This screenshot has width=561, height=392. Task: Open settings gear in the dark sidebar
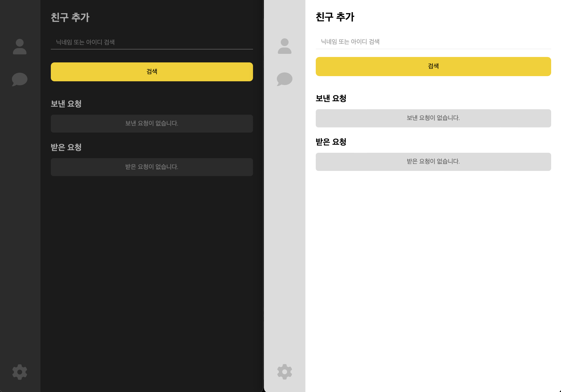click(19, 372)
